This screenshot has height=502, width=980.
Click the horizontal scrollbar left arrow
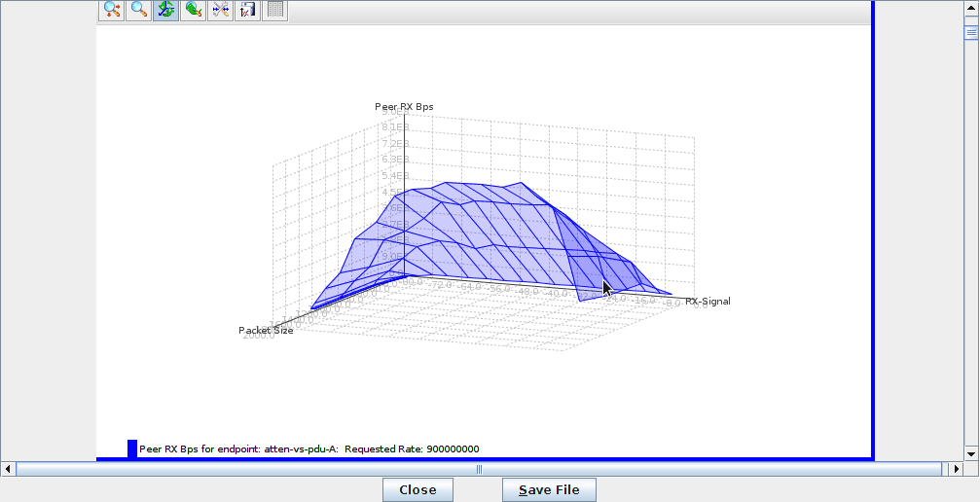click(8, 469)
